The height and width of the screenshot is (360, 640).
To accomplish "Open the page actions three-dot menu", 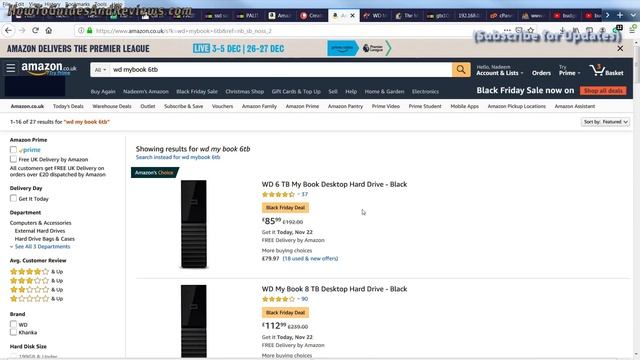I will coord(507,30).
